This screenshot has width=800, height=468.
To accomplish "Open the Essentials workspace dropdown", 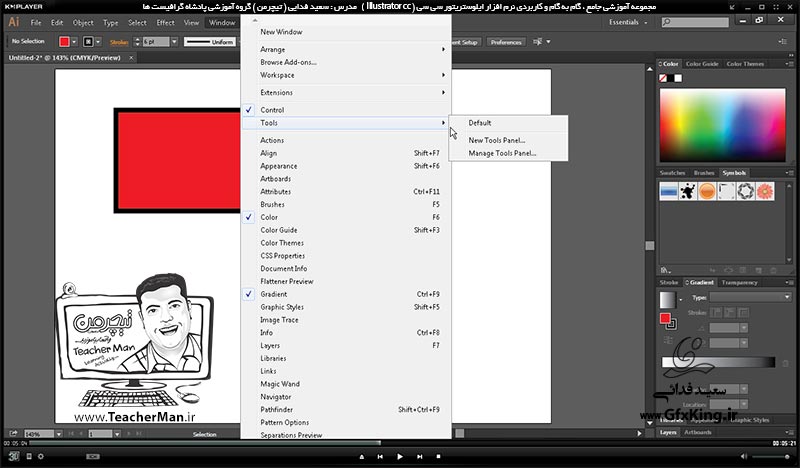I will tap(628, 22).
